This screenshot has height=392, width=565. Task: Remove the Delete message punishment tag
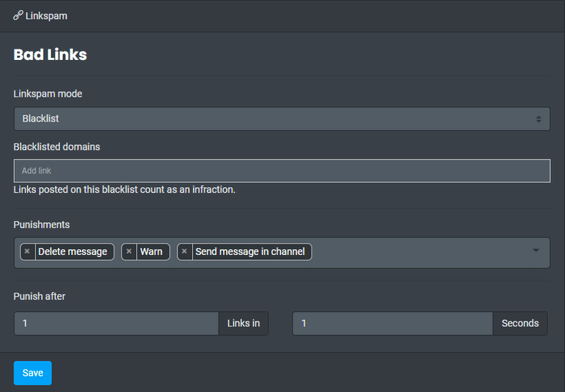coord(28,251)
